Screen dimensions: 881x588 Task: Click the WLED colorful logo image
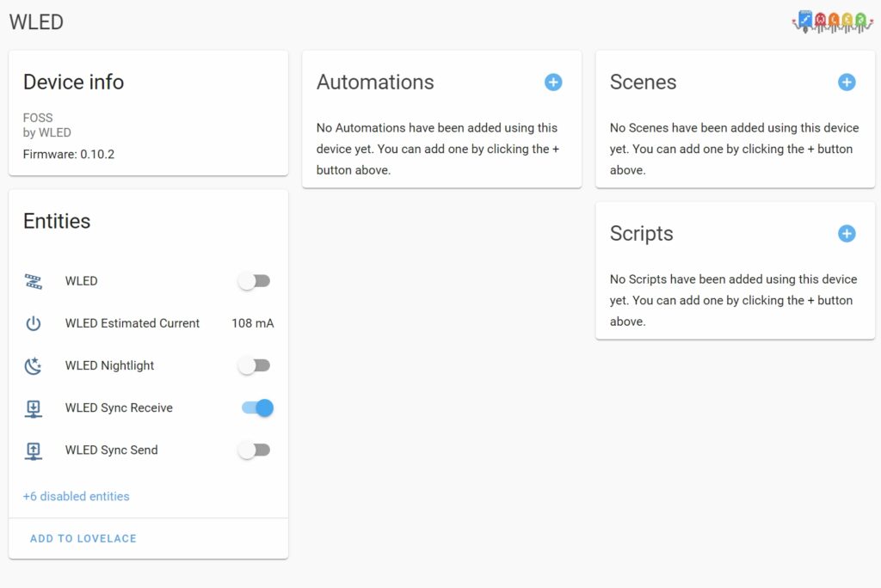tap(832, 21)
